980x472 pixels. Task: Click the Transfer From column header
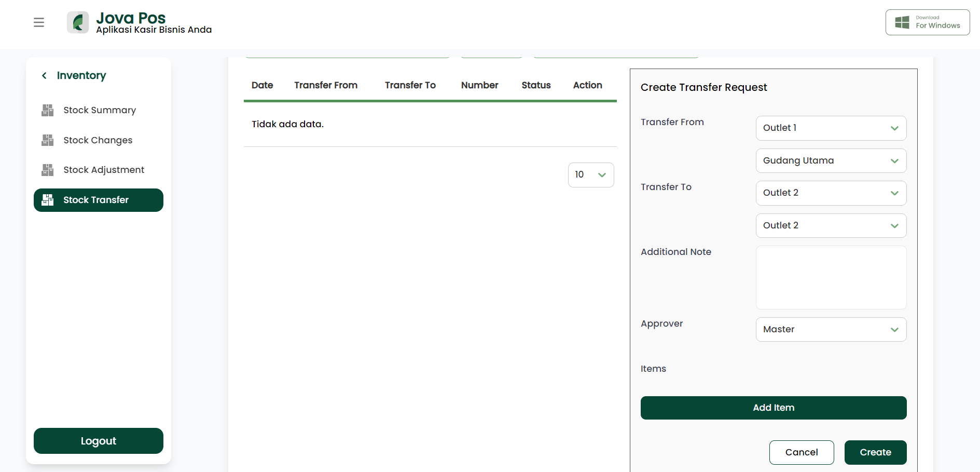tap(326, 85)
